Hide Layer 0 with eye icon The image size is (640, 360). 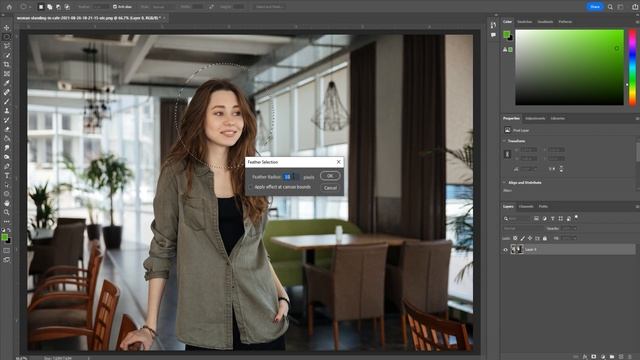[x=506, y=249]
